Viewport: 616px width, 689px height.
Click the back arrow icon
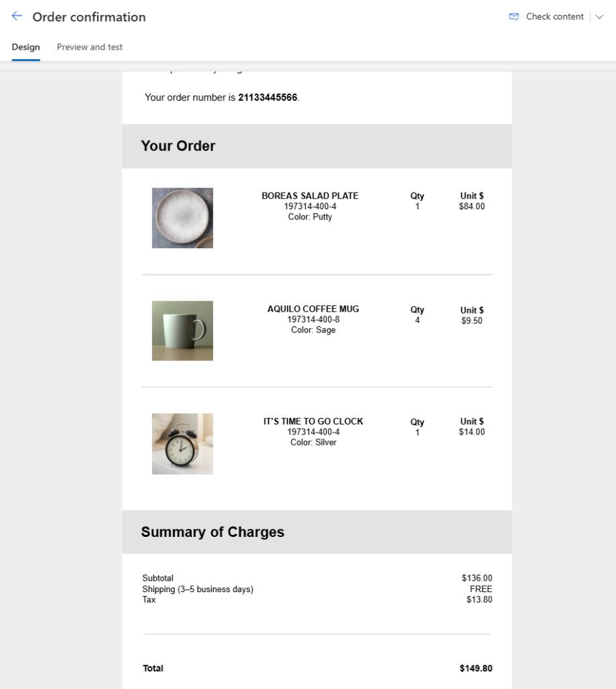point(17,16)
